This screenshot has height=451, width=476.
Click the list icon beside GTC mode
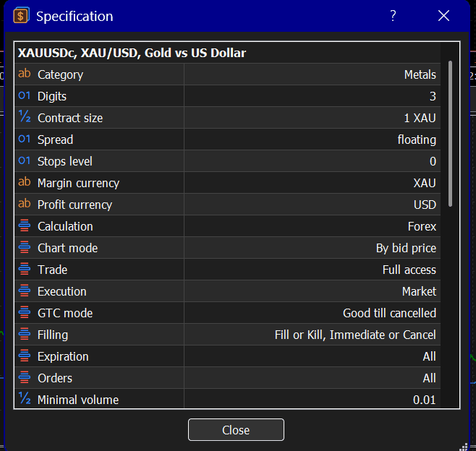(25, 312)
